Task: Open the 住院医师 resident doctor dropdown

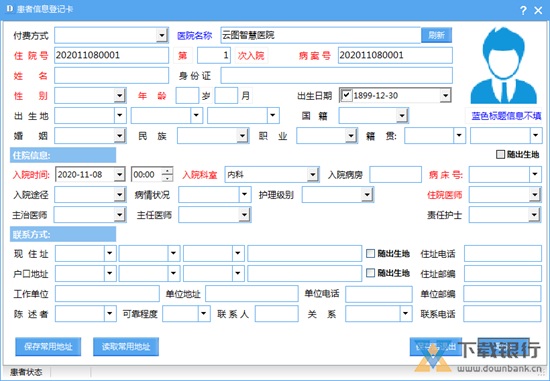Action: coord(535,195)
